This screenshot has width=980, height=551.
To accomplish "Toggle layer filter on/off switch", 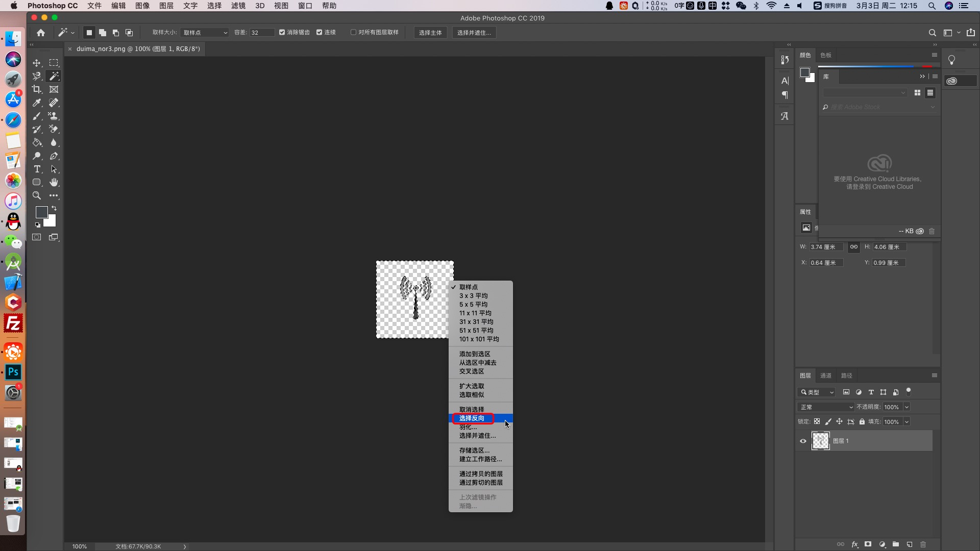I will [909, 392].
